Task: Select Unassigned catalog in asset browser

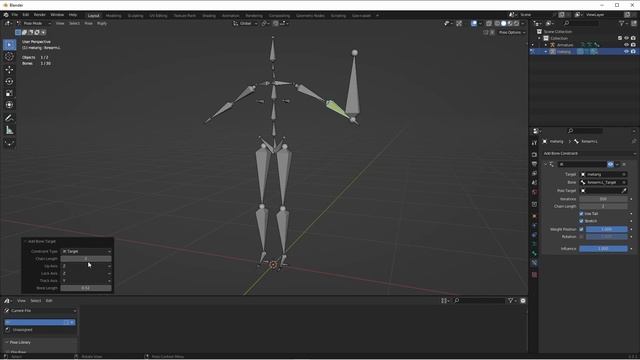Action: 22,330
